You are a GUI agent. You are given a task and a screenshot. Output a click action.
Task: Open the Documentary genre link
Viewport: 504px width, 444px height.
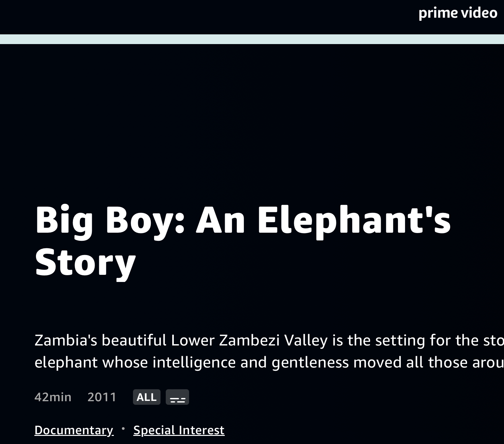74,430
